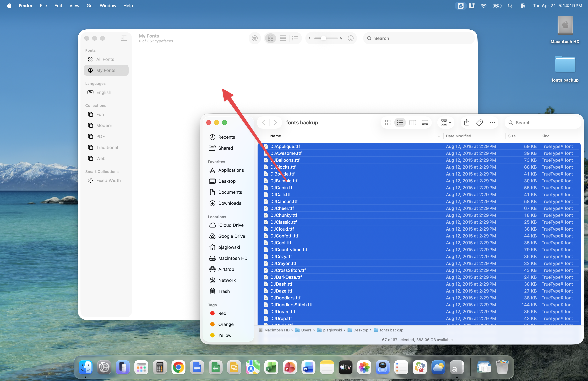
Task: Click the Name column sort arrow
Action: (439, 136)
